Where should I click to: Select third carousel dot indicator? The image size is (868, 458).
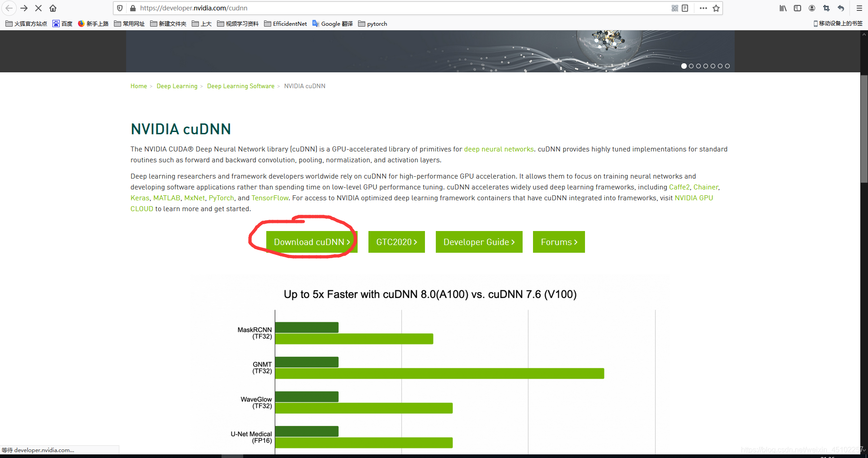pyautogui.click(x=698, y=66)
